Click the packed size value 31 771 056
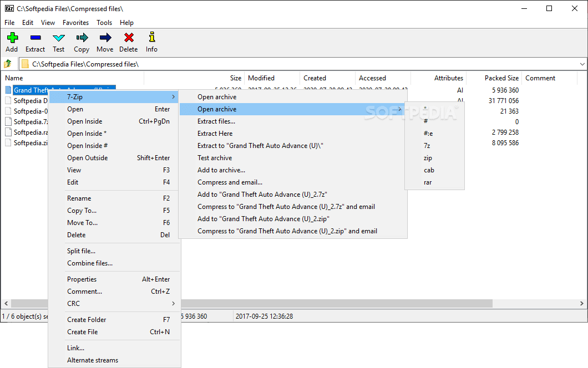Viewport: 588px width, 368px height. coord(504,101)
